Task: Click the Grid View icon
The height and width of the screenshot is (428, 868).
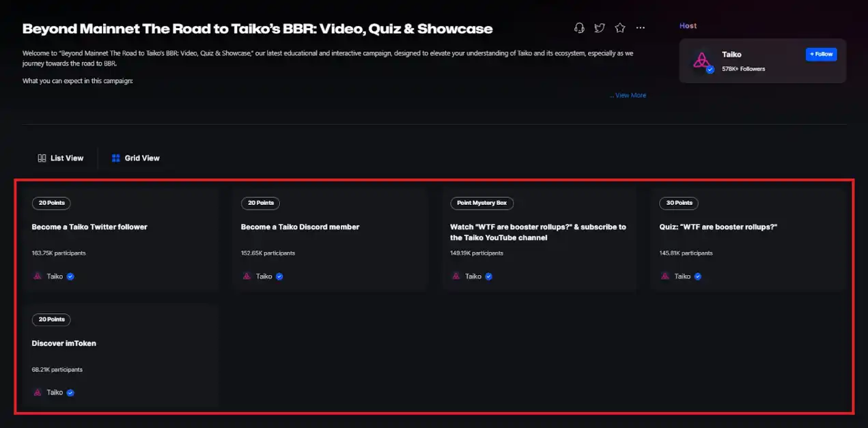Action: click(116, 158)
